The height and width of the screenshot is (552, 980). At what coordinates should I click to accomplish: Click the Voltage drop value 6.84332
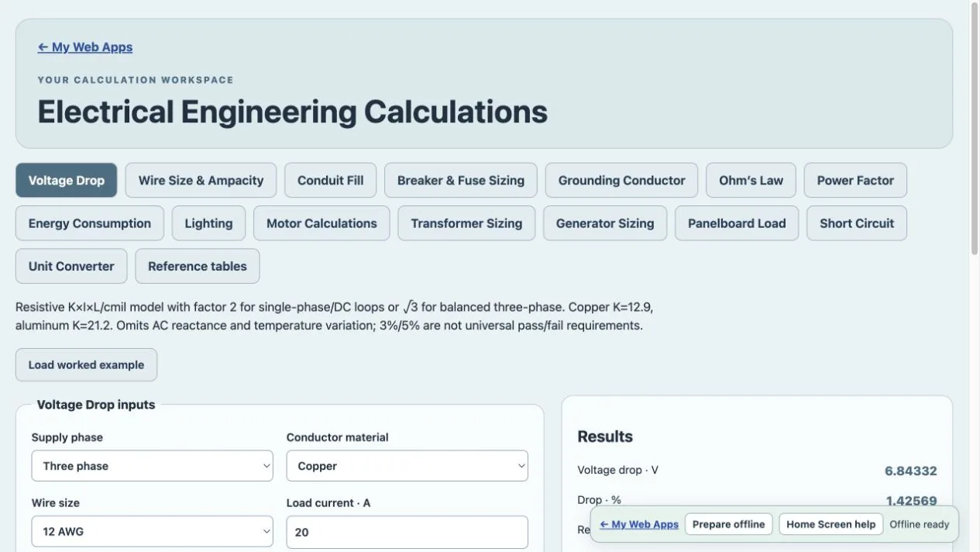(911, 471)
